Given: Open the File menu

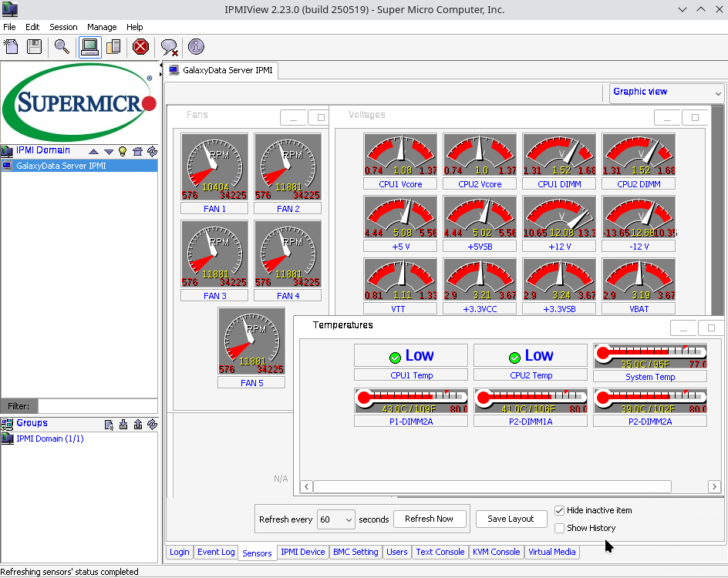Looking at the screenshot, I should [x=9, y=27].
